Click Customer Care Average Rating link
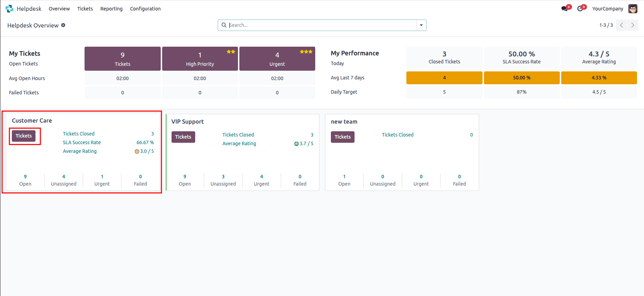The width and height of the screenshot is (644, 296). 80,151
